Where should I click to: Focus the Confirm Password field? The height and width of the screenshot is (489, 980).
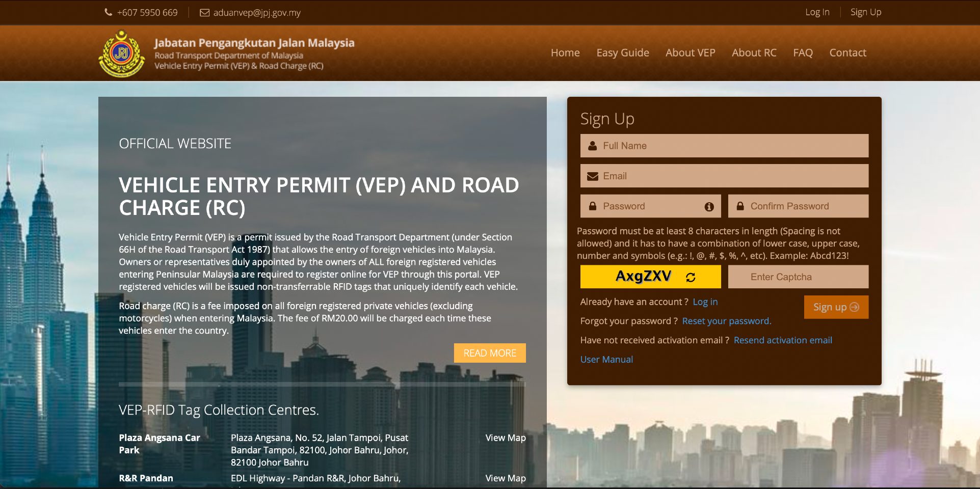click(x=798, y=206)
